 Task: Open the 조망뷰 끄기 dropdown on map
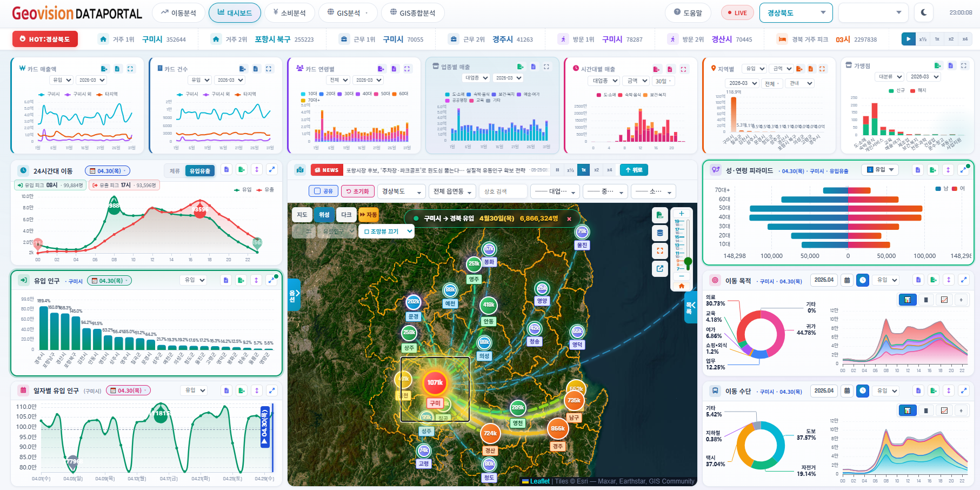pos(386,231)
